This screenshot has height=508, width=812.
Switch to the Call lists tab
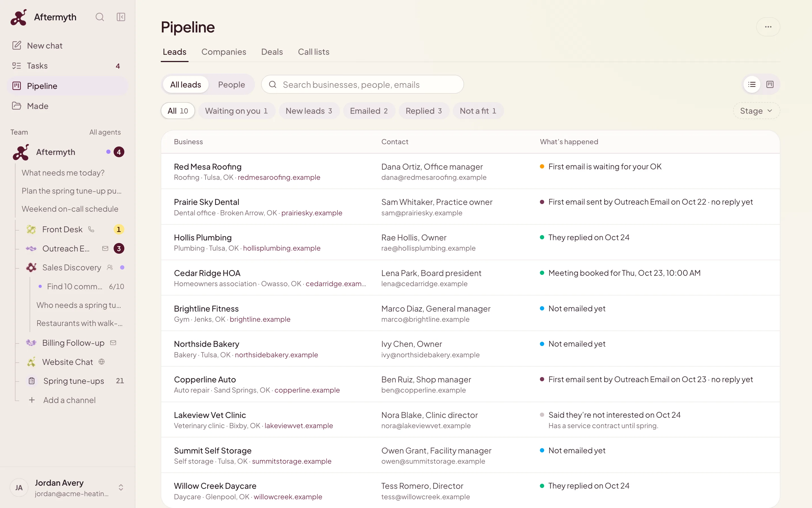314,52
